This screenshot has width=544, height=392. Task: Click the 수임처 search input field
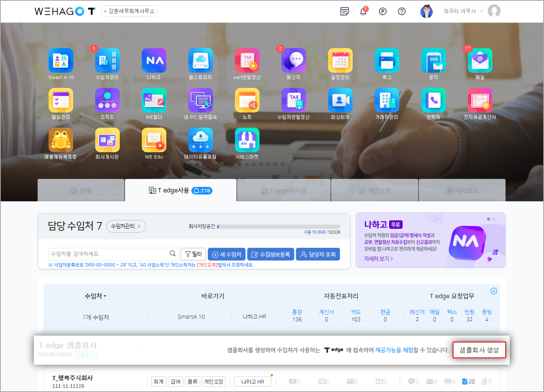(109, 254)
